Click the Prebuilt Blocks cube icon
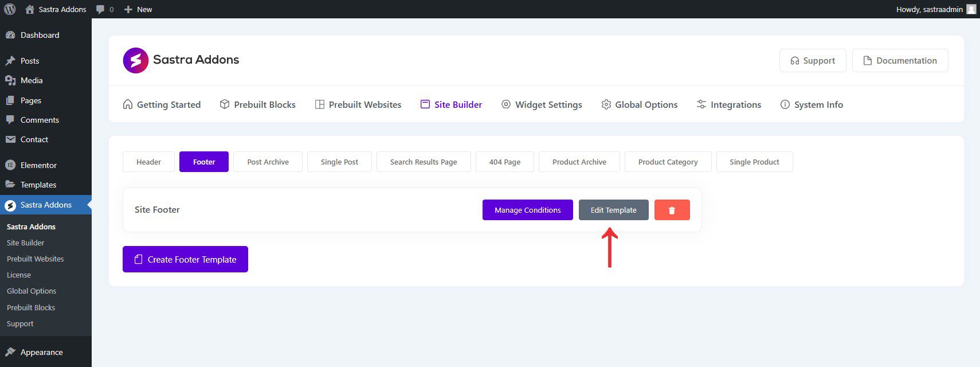Image resolution: width=980 pixels, height=367 pixels. 225,104
